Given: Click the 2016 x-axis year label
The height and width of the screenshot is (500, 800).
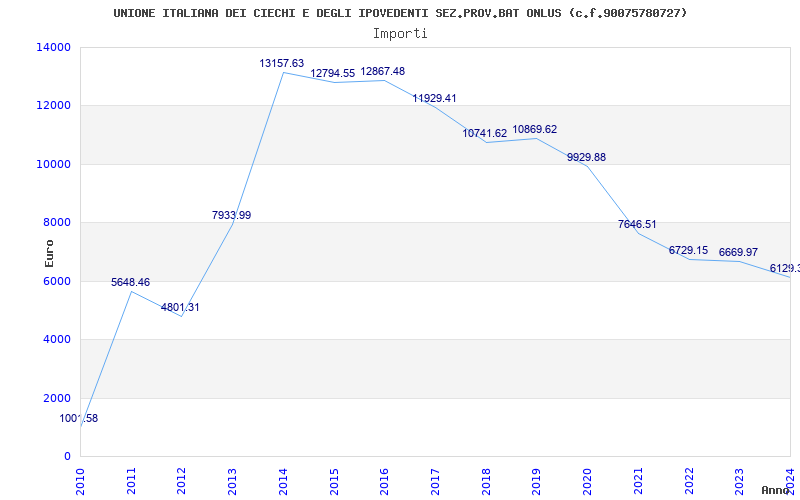Looking at the screenshot, I should pyautogui.click(x=385, y=481).
